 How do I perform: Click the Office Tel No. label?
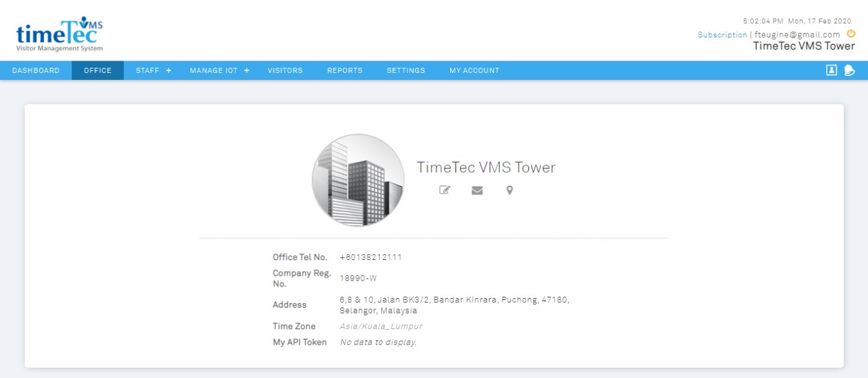[300, 257]
